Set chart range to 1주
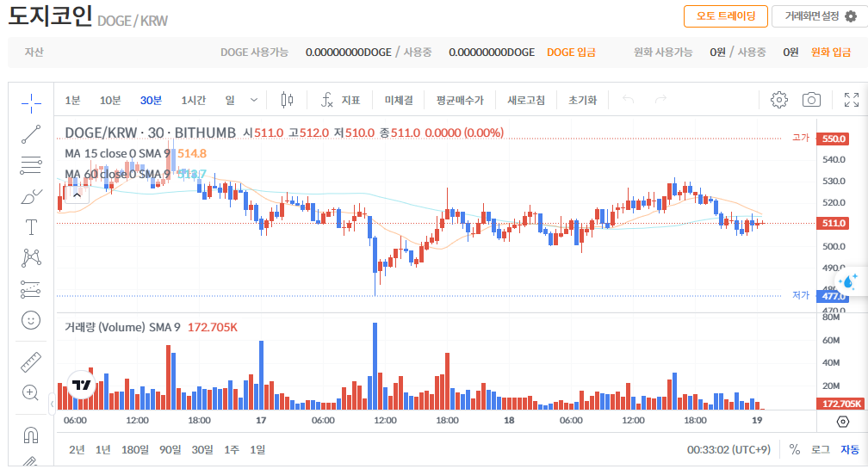 click(232, 450)
